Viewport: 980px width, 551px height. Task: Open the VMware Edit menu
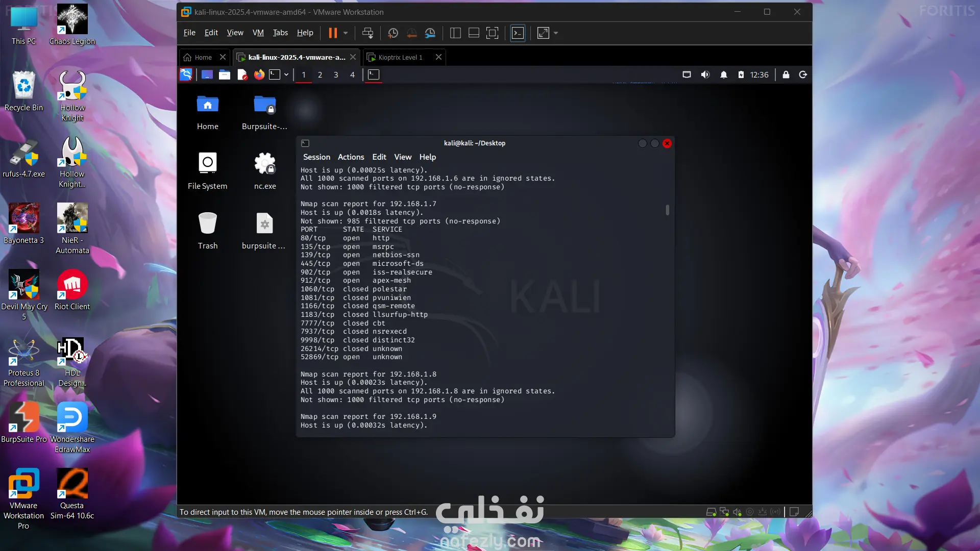211,33
